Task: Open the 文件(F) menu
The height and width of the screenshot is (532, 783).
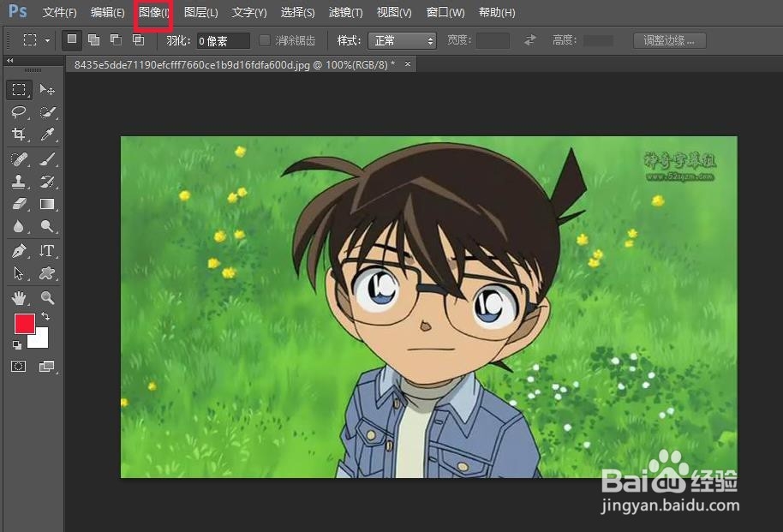Action: [59, 12]
